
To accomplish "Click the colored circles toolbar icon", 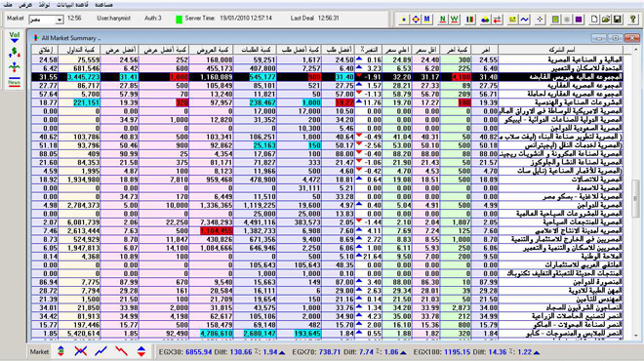I will [485, 20].
